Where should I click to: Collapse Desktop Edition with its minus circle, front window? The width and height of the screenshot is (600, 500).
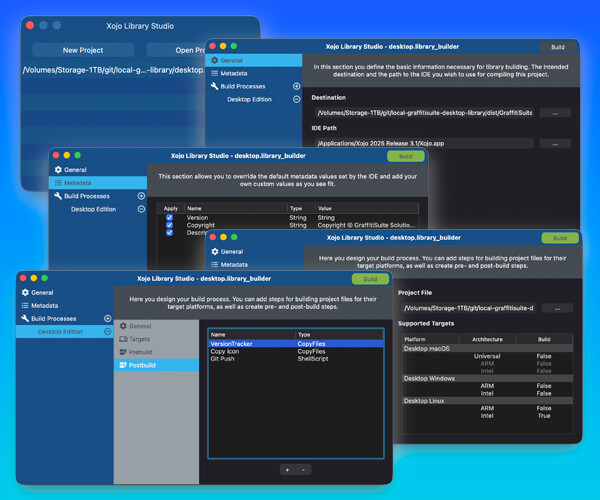[107, 331]
